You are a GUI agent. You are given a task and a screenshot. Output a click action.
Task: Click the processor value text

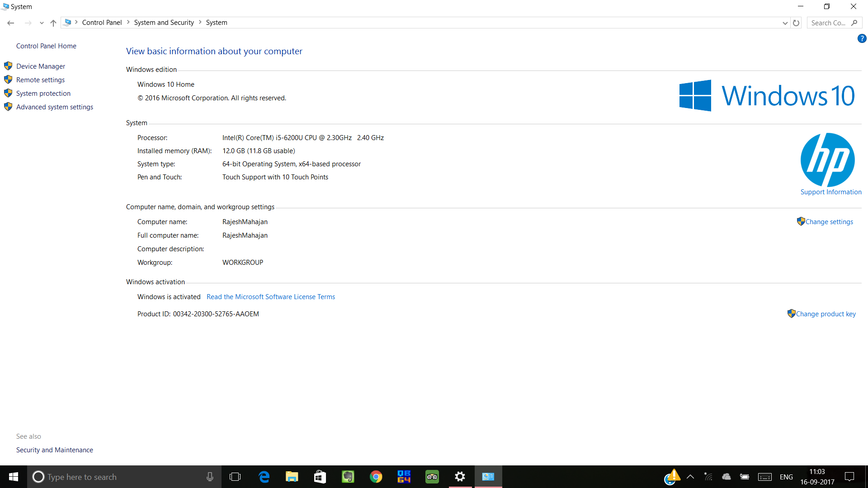pos(303,138)
